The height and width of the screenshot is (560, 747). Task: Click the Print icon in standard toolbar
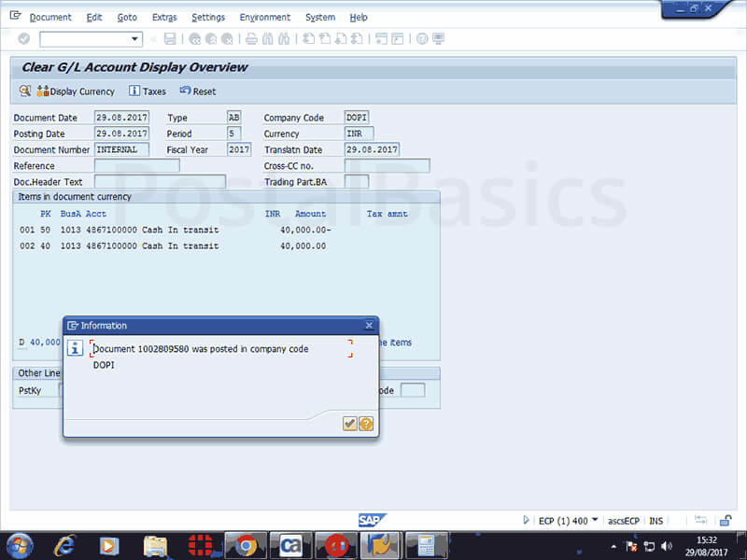click(250, 39)
